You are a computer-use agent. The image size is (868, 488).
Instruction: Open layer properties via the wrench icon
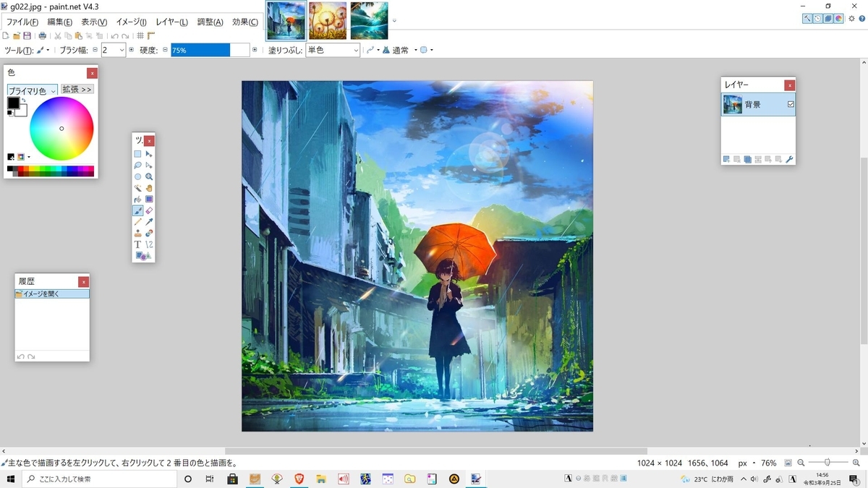click(x=790, y=159)
